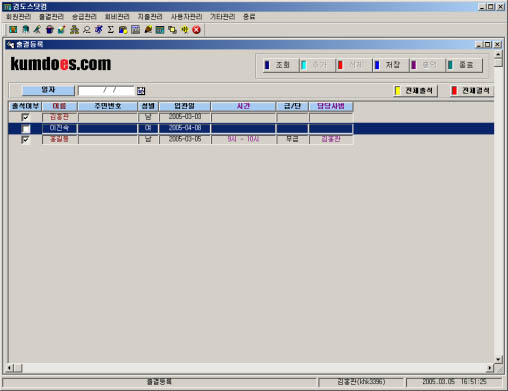The width and height of the screenshot is (508, 391).
Task: Click the vertical scrollbar down arrow
Action: tap(498, 359)
